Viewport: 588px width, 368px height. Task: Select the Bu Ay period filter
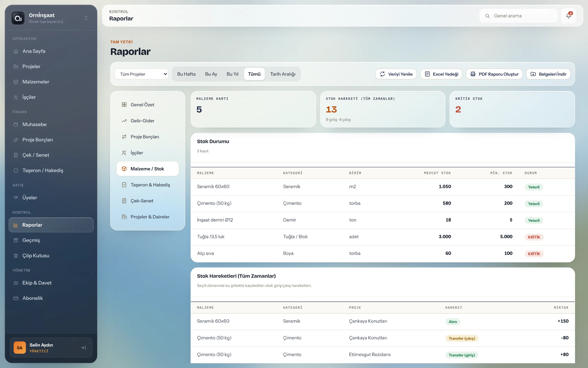coord(211,74)
